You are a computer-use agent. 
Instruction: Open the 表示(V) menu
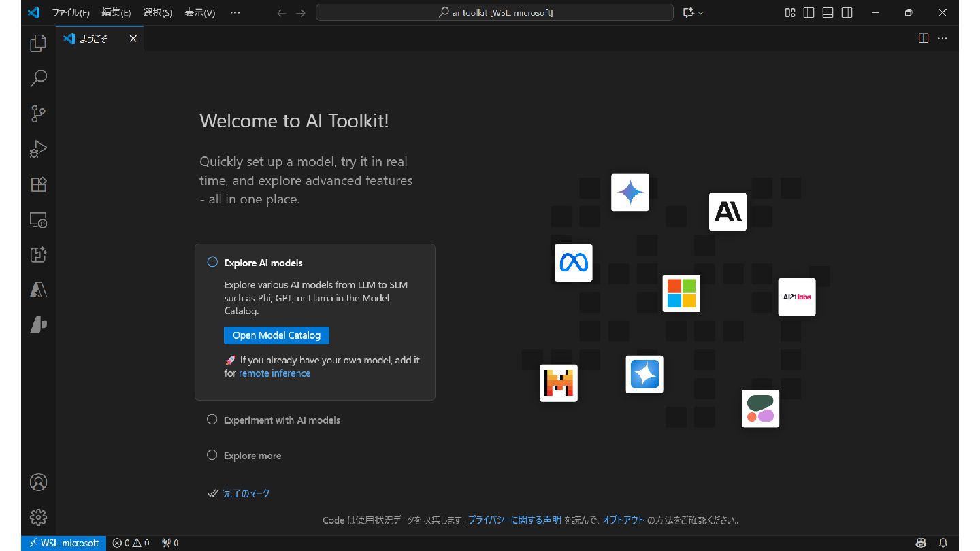(x=199, y=12)
